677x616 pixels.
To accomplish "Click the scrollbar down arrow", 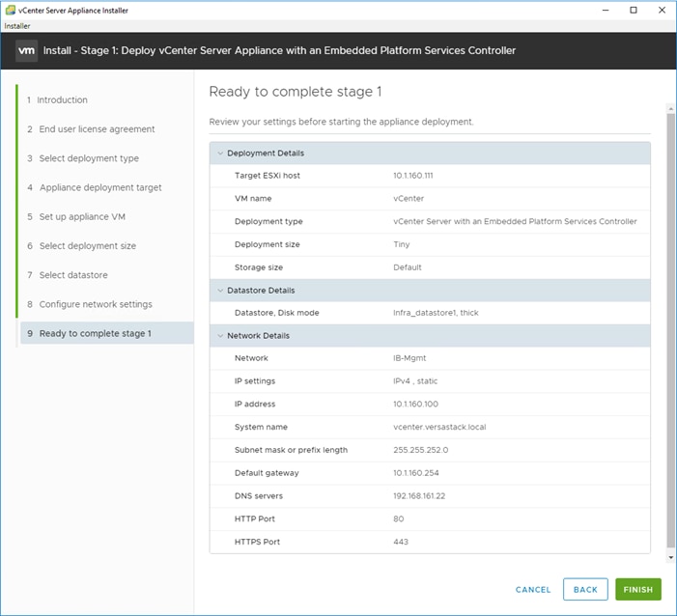I will coord(670,557).
